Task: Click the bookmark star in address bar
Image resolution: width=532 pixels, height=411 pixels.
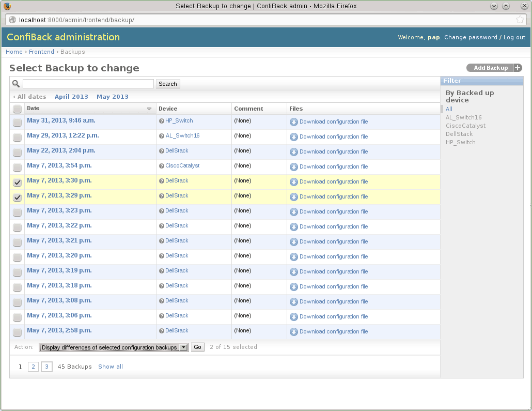Action: (x=520, y=20)
